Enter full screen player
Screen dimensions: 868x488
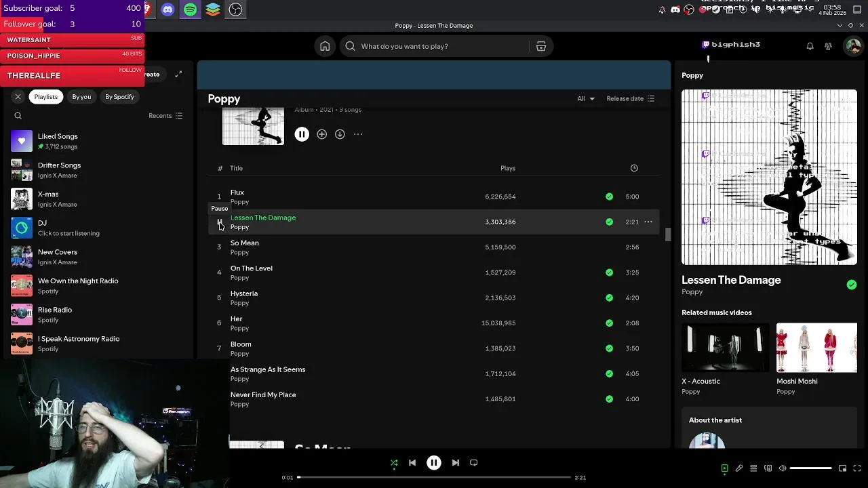(857, 468)
